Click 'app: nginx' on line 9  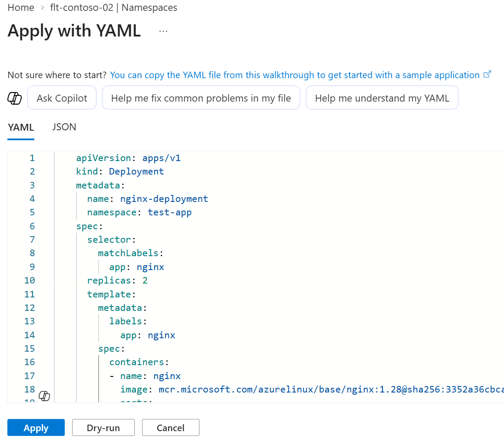[x=136, y=267]
